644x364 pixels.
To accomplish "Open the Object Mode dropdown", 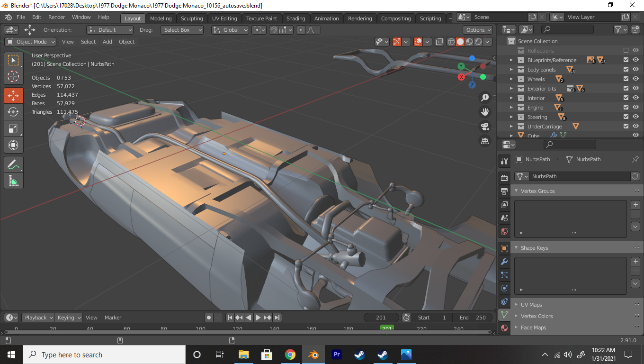I will pos(31,42).
